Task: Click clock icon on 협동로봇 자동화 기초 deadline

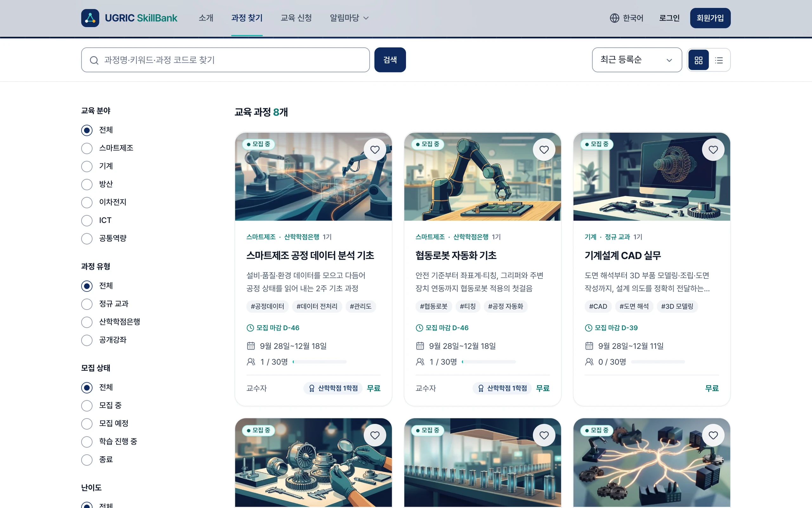Action: [x=419, y=328]
